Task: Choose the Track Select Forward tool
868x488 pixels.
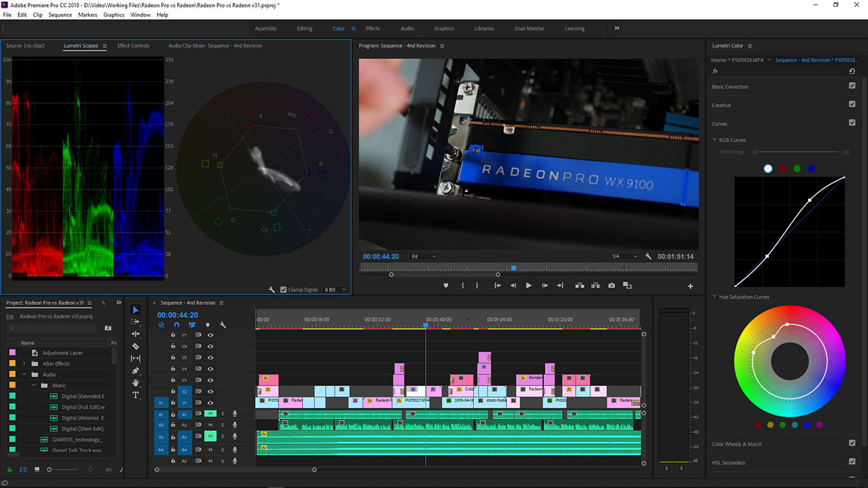Action: point(136,322)
